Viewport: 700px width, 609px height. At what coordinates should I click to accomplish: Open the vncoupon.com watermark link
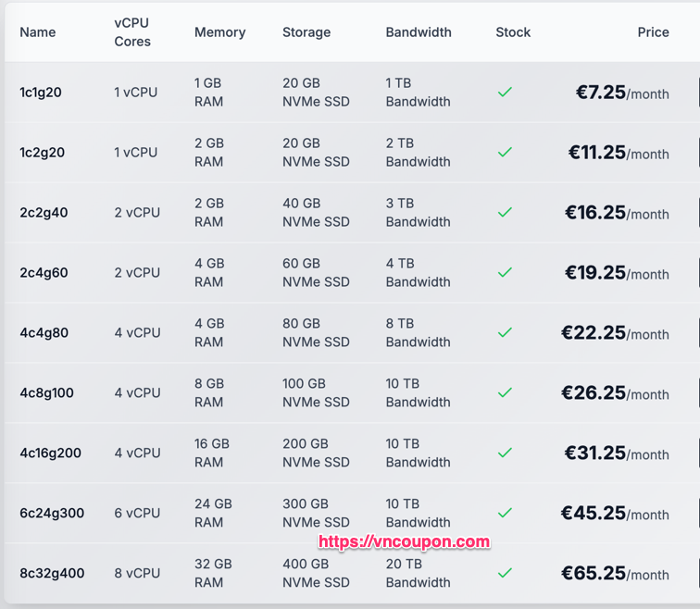404,541
